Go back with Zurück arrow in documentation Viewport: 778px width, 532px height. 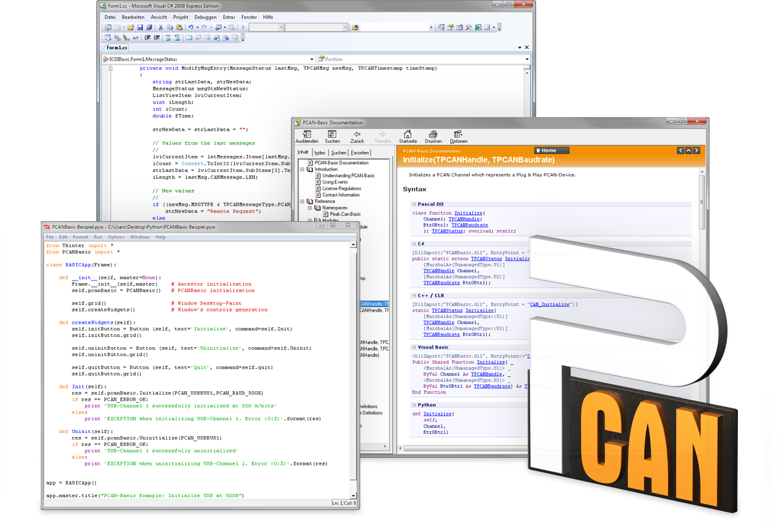357,134
